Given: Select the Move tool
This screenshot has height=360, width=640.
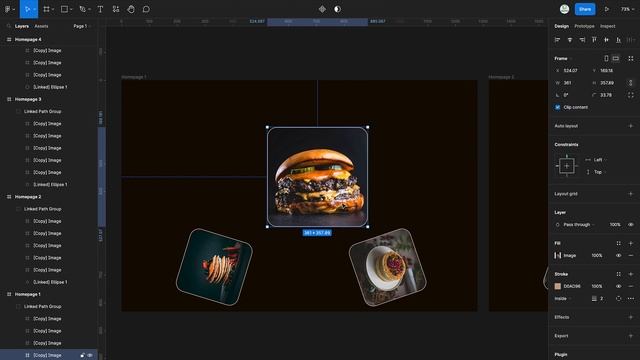Looking at the screenshot, I should pos(27,9).
